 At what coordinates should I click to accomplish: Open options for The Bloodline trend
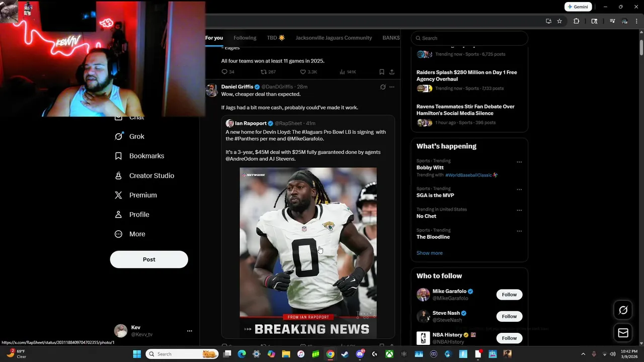[519, 231]
